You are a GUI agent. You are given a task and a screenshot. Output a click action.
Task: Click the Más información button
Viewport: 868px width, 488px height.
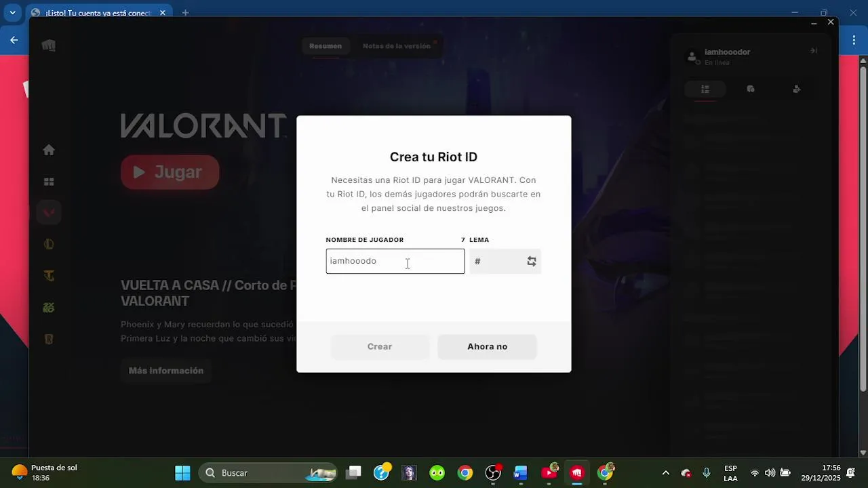click(166, 371)
